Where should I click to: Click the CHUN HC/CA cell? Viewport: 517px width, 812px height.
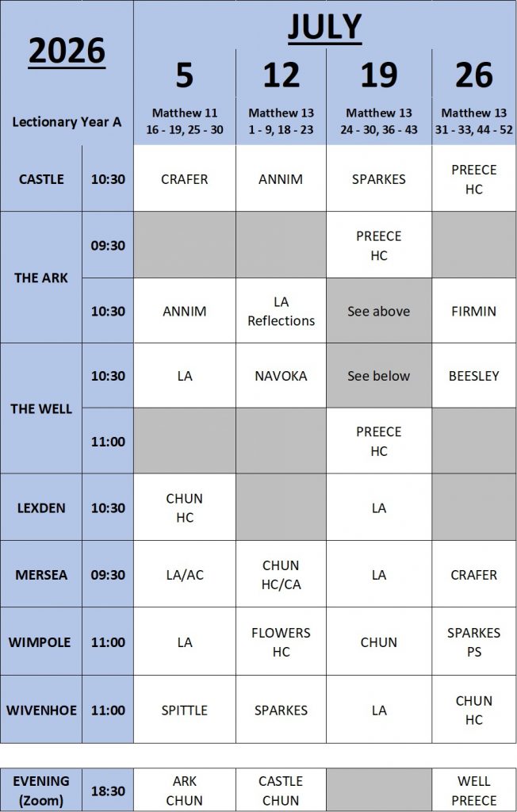click(x=281, y=575)
